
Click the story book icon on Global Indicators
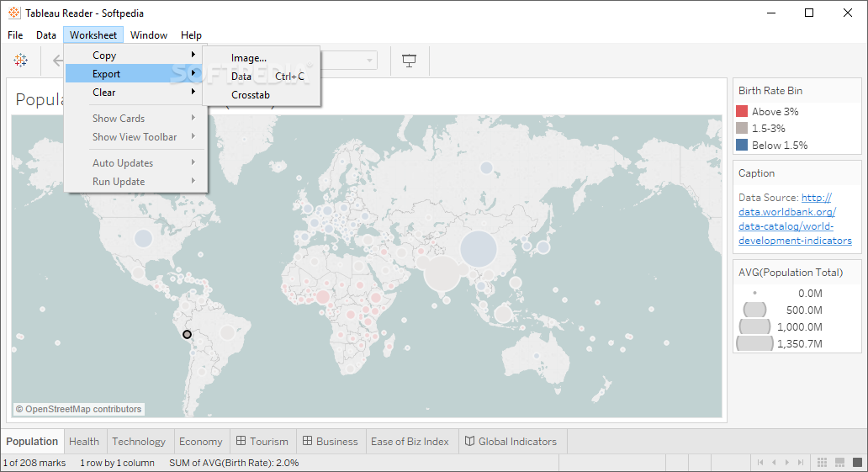[x=469, y=441]
